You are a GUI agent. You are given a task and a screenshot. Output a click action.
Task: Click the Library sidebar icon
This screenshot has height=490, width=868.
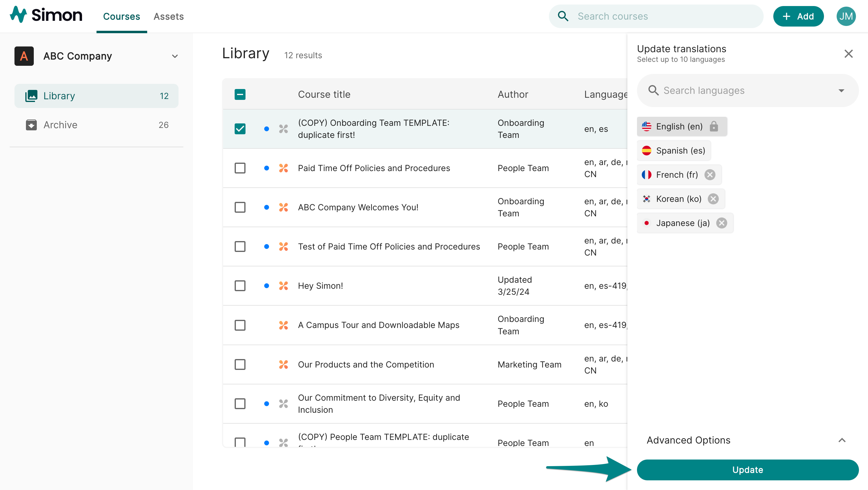tap(31, 96)
